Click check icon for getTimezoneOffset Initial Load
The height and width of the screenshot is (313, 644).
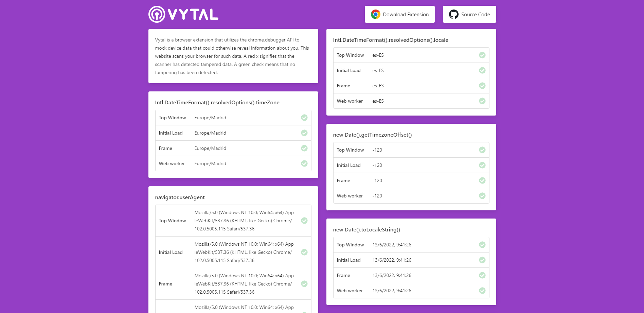(x=482, y=165)
